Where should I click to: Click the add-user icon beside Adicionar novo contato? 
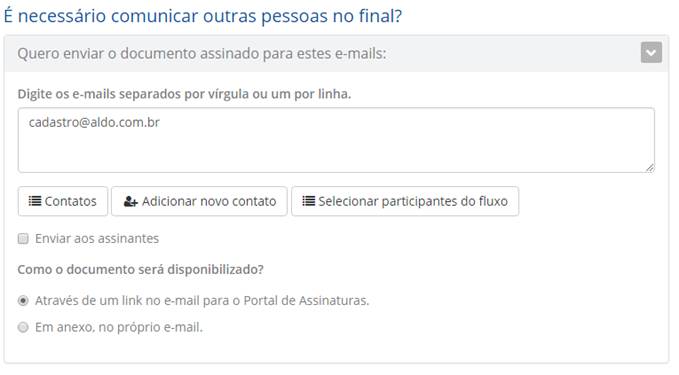130,201
